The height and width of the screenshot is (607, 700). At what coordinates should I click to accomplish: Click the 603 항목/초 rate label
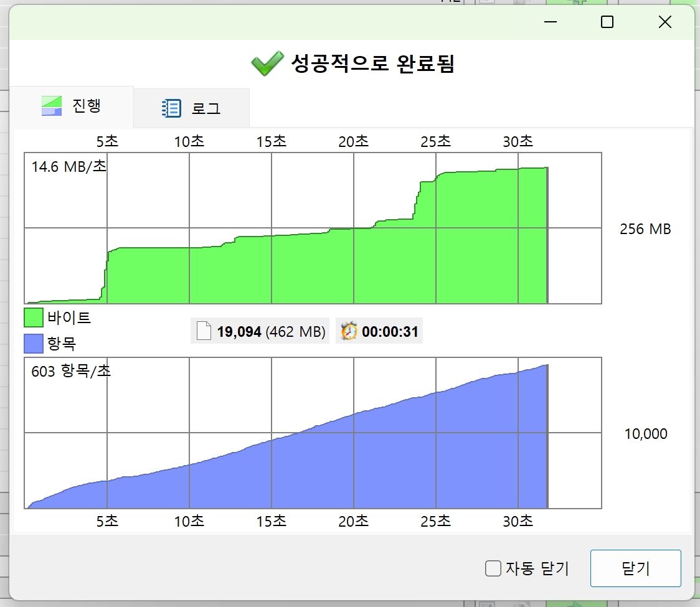(70, 371)
